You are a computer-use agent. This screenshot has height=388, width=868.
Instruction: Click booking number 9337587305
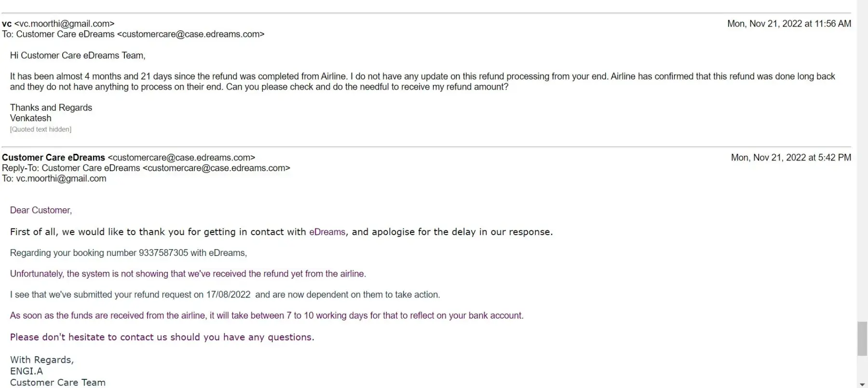click(163, 253)
